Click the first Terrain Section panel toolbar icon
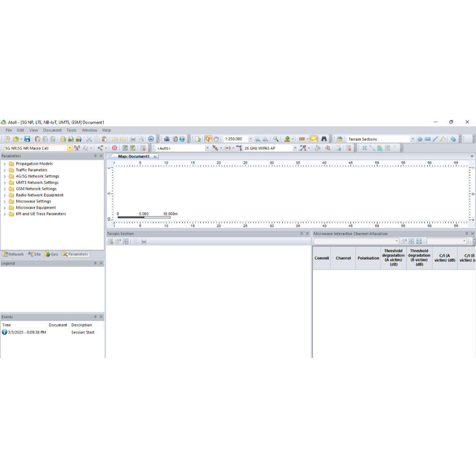The image size is (476, 476). [111, 241]
